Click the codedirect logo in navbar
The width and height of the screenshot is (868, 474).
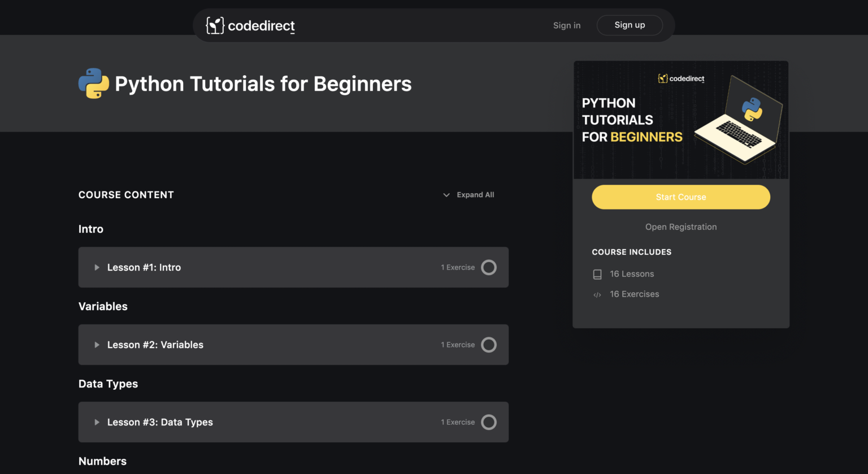click(250, 25)
